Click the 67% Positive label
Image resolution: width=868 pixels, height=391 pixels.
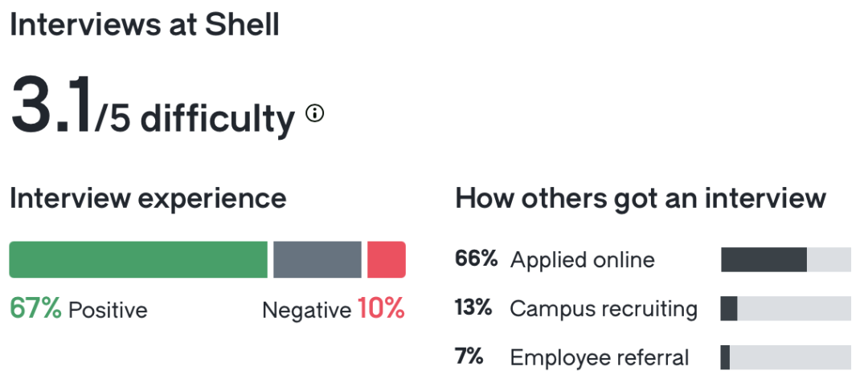click(79, 309)
